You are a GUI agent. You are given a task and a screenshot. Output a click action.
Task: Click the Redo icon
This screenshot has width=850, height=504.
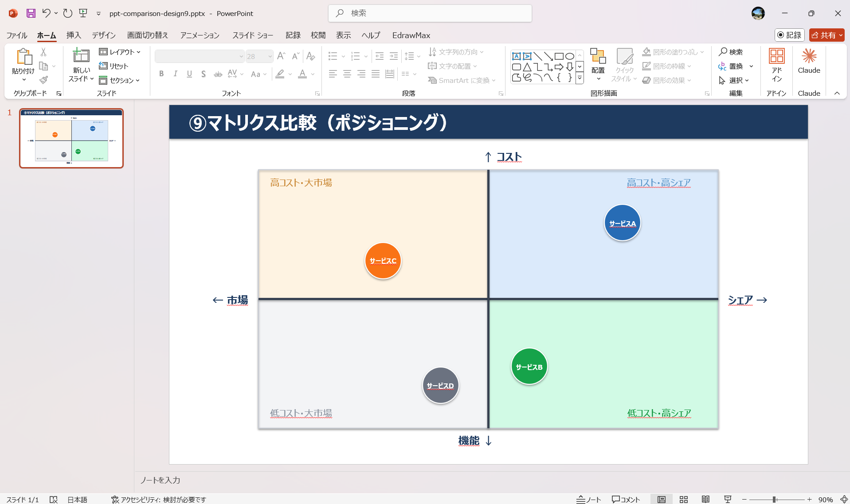(x=67, y=13)
